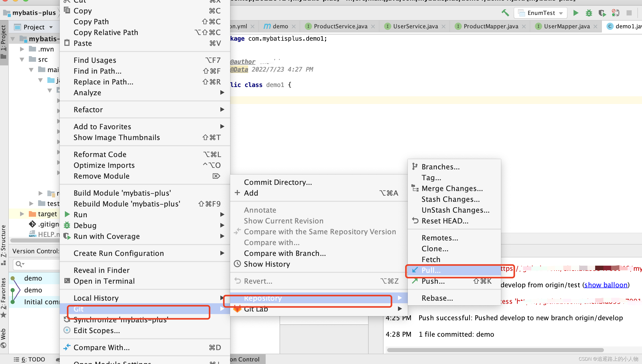The height and width of the screenshot is (364, 642).
Task: Click the show balloon link
Action: coord(605,285)
